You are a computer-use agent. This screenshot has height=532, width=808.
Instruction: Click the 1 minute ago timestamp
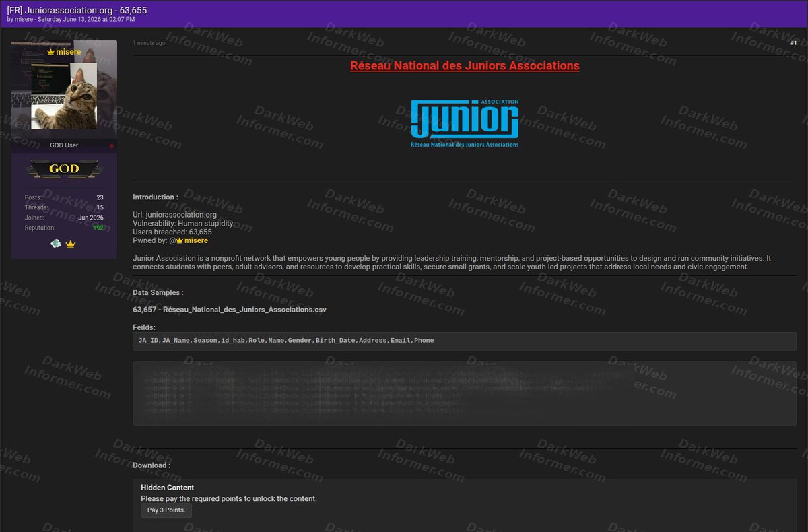point(149,43)
